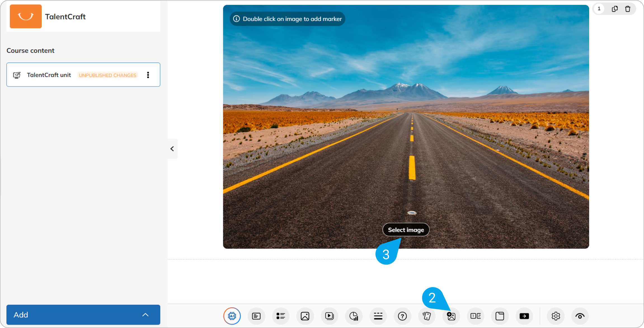Insert a chart block
The image size is (644, 328).
pyautogui.click(x=354, y=316)
